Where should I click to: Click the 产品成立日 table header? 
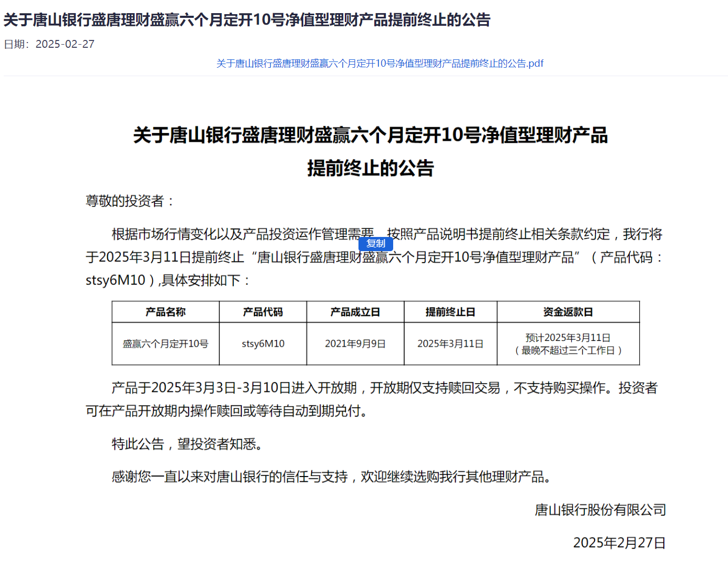(x=355, y=312)
